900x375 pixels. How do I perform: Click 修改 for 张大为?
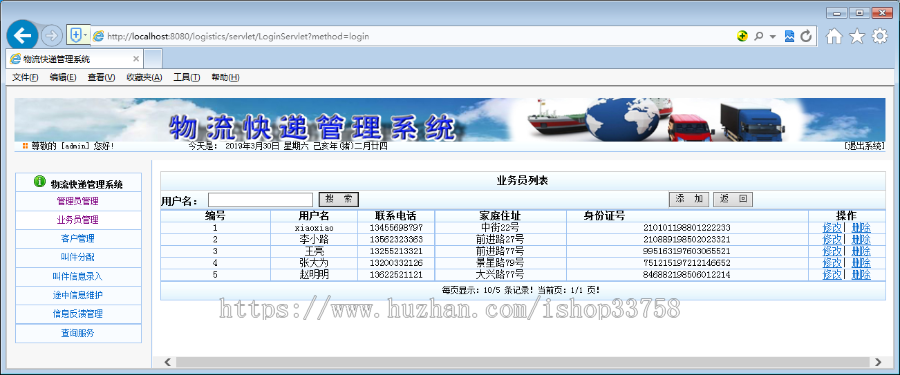click(832, 263)
